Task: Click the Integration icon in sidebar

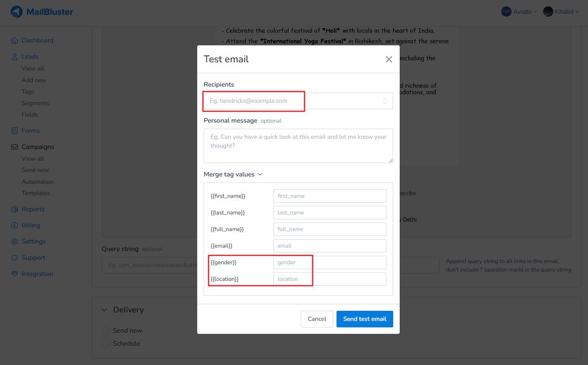Action: (14, 274)
